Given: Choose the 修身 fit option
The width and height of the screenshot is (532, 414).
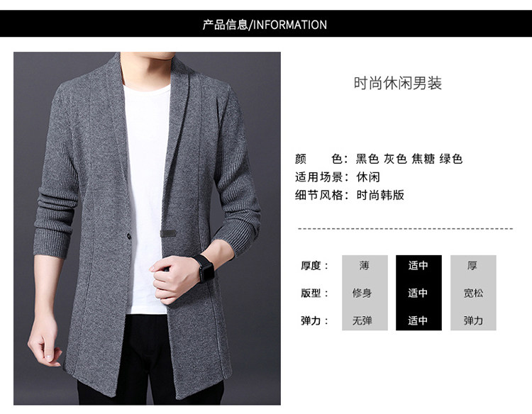Looking at the screenshot, I should click(x=362, y=293).
